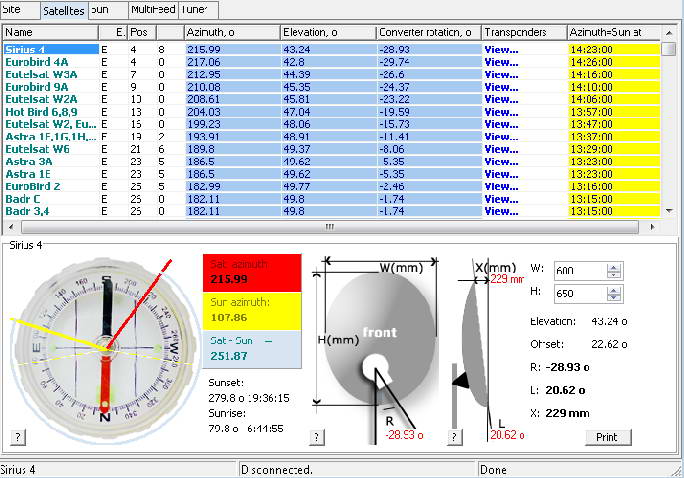
Task: View transponders for Eutelsat W6
Action: point(501,149)
